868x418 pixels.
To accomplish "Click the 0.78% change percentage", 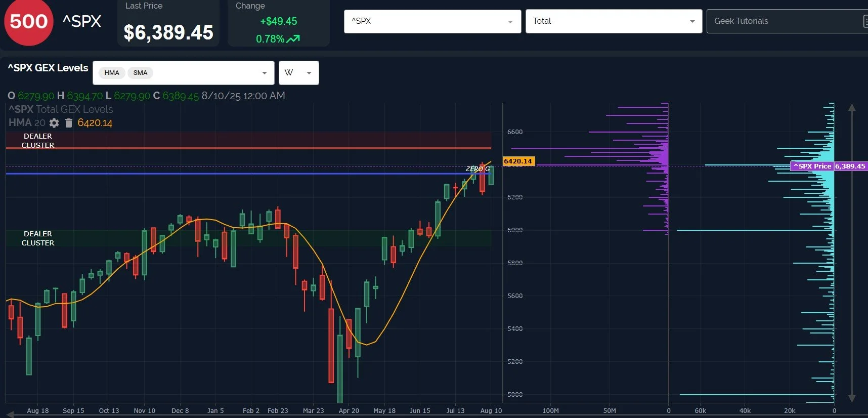I will 270,39.
